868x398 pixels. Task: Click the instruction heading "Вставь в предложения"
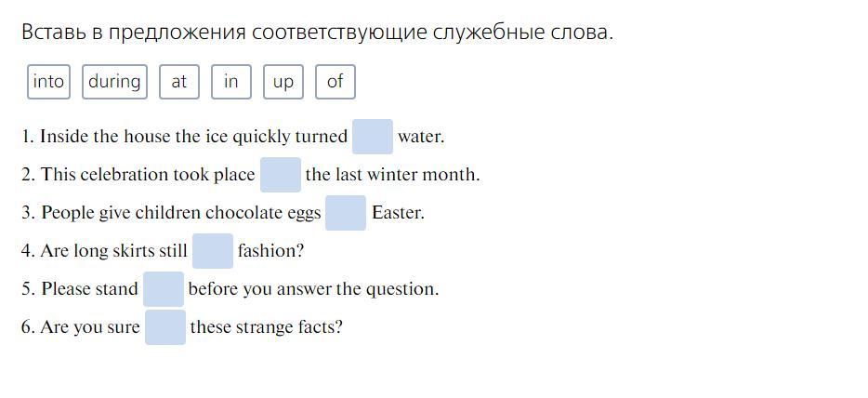tap(317, 33)
